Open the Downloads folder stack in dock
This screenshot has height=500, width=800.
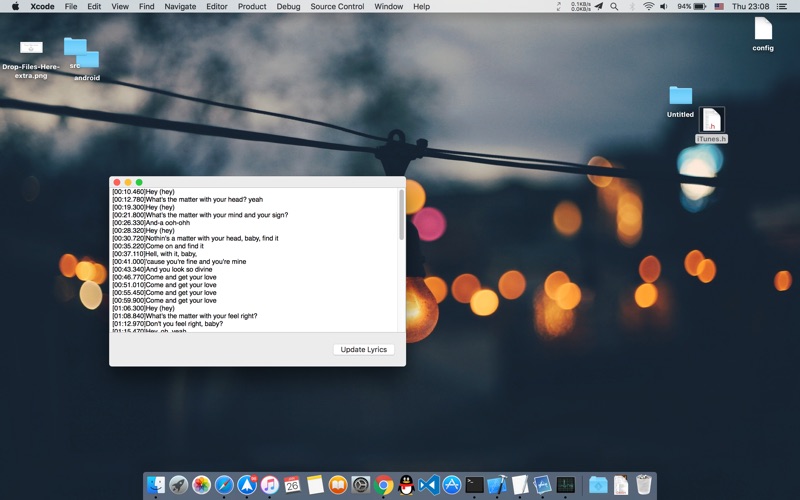[x=598, y=485]
